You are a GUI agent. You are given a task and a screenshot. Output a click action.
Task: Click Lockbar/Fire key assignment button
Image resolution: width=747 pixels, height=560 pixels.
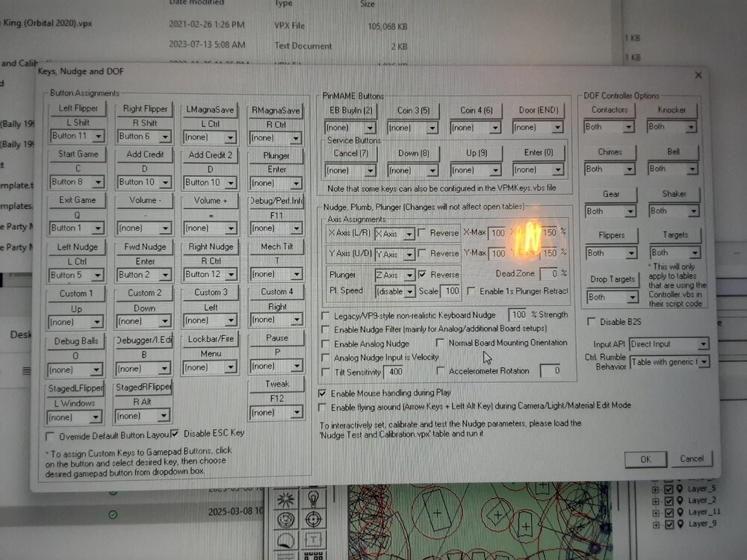point(210,339)
